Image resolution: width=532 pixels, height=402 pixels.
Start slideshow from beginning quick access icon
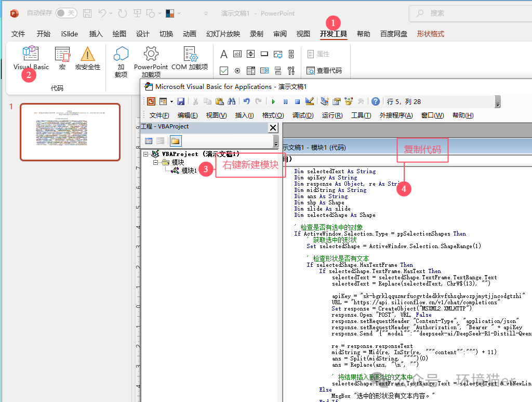(x=137, y=13)
